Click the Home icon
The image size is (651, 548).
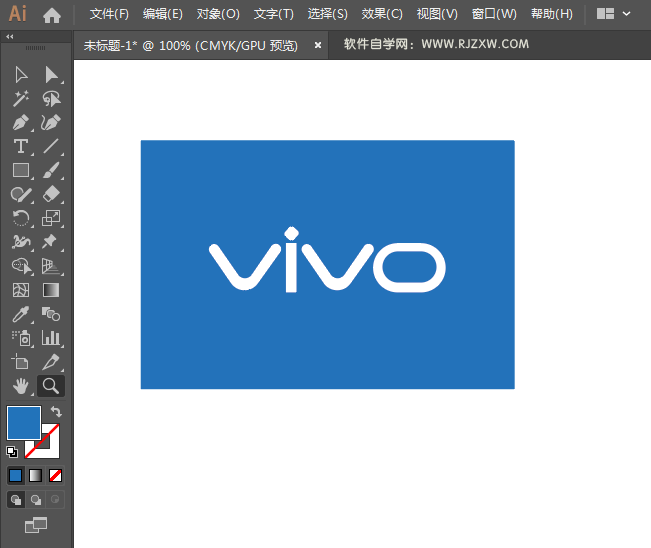[52, 15]
